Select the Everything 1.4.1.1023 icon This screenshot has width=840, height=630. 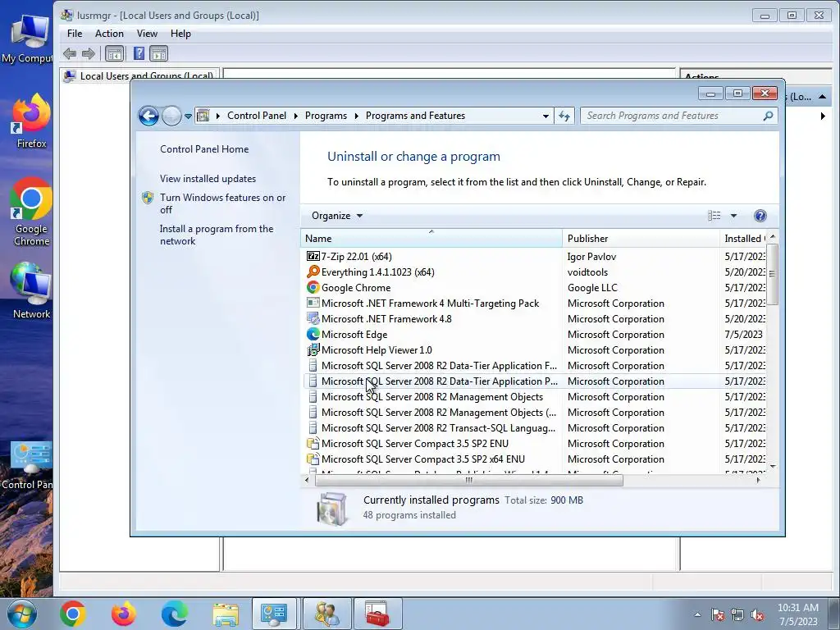pyautogui.click(x=313, y=272)
